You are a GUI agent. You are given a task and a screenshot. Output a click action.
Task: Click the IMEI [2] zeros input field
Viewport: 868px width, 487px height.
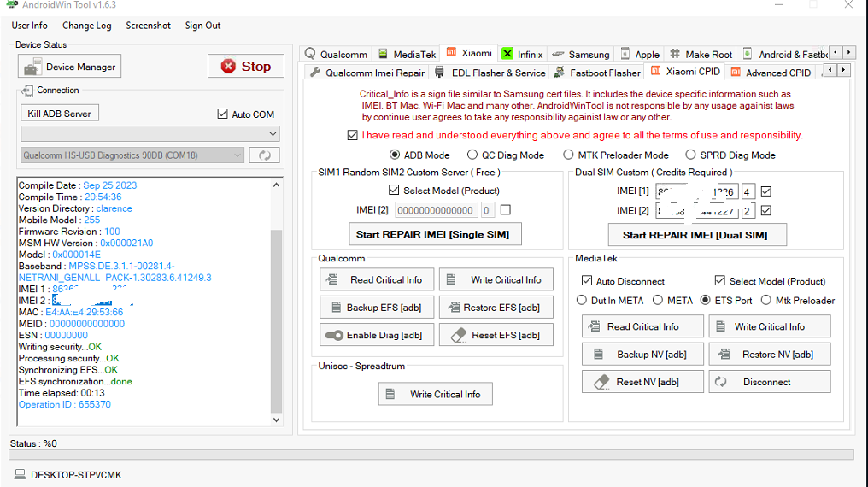coord(437,210)
